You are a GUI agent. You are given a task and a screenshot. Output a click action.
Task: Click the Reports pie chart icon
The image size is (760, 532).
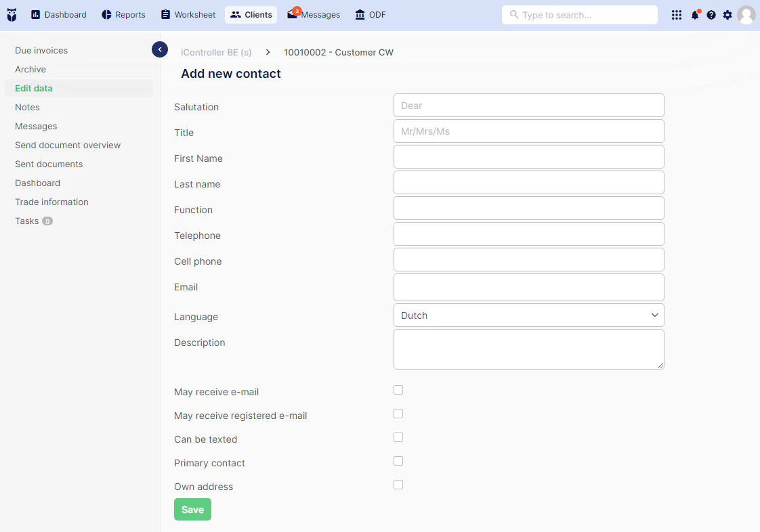[106, 14]
